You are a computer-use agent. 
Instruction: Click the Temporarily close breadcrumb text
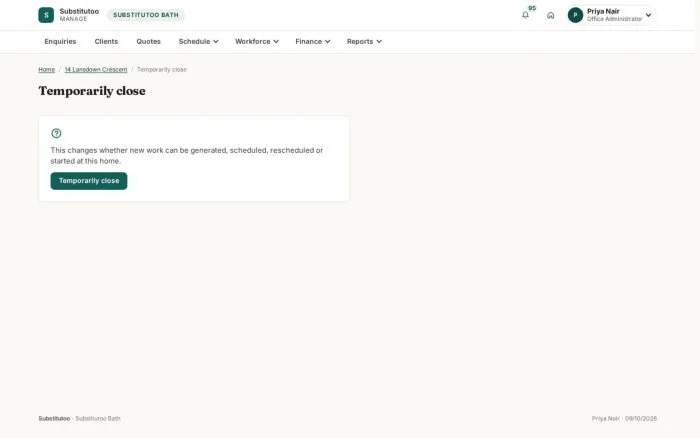pos(162,70)
